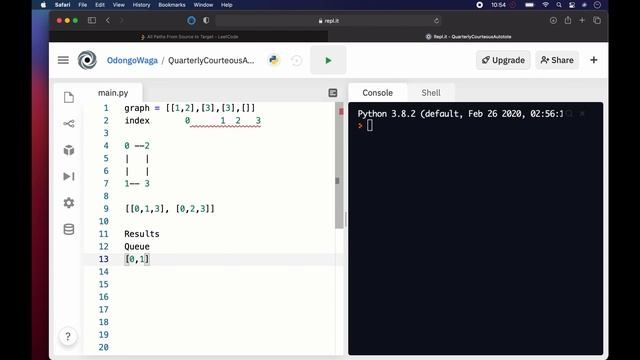Open the OdongoWaga profile link
Viewport: 640px width, 360px height.
point(132,60)
